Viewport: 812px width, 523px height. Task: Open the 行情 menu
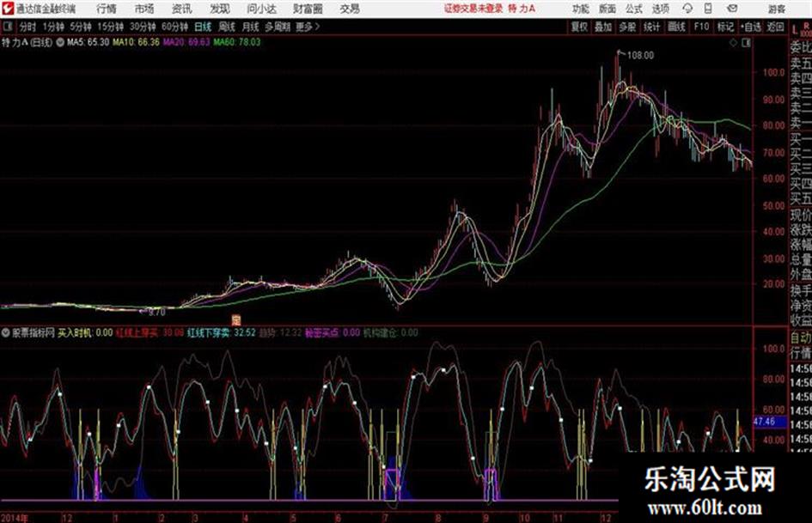coord(107,9)
